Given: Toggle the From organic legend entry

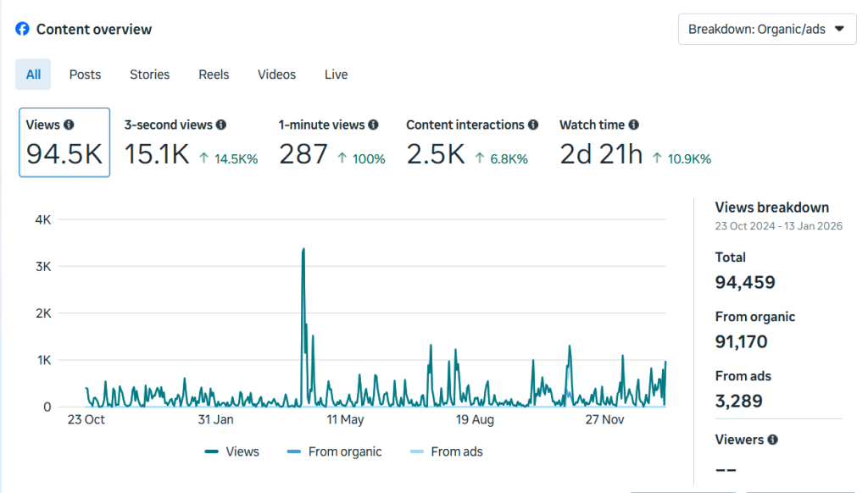Looking at the screenshot, I should click(x=335, y=451).
